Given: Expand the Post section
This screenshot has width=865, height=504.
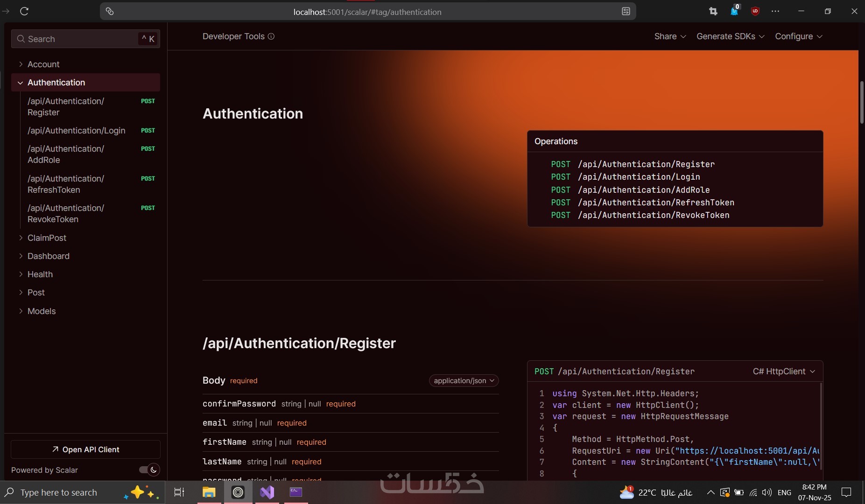Looking at the screenshot, I should (x=21, y=292).
